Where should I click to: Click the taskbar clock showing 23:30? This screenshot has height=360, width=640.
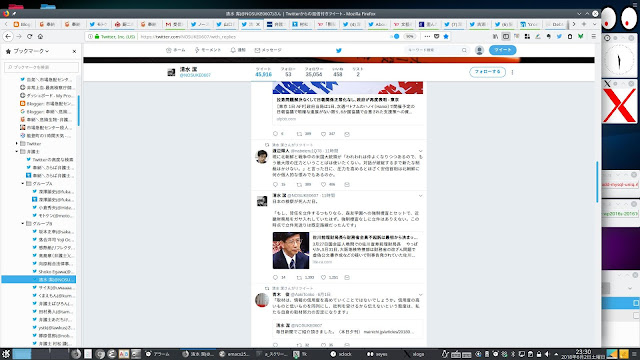click(x=583, y=354)
